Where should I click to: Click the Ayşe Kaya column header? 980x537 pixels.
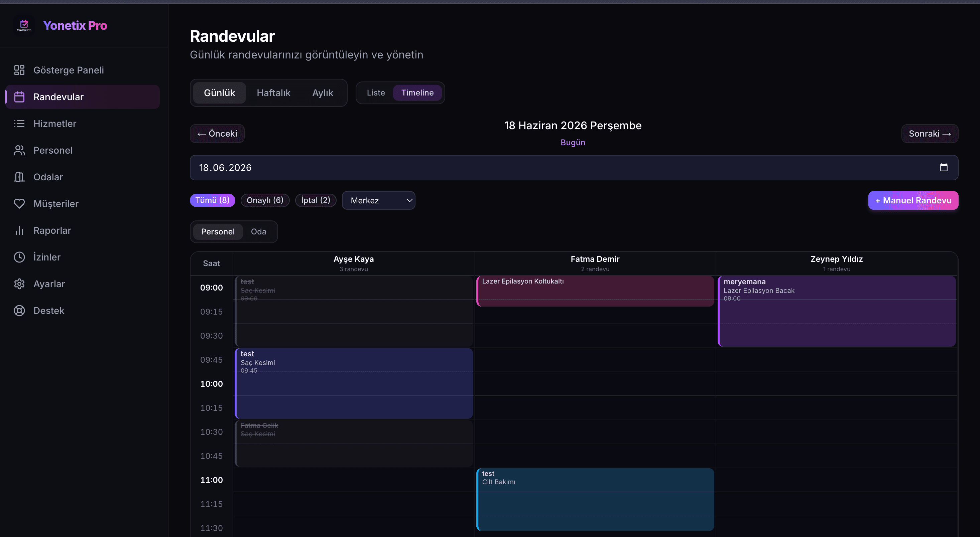coord(353,263)
